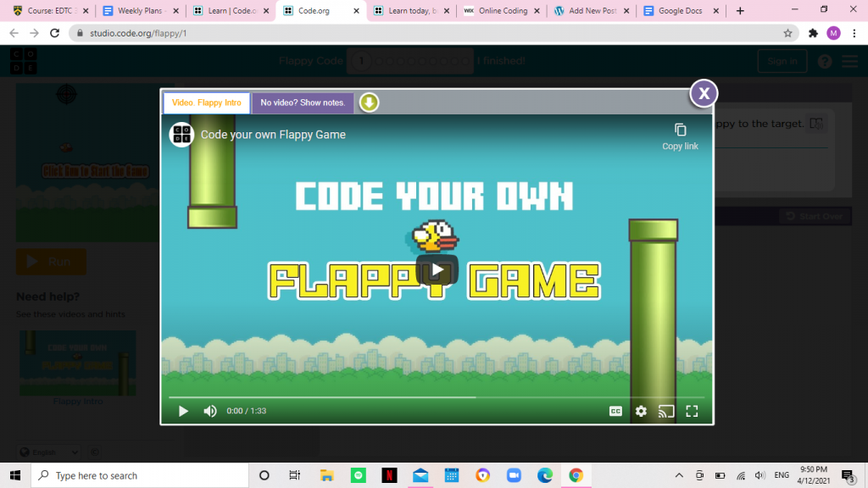Open the Calendar app from the taskbar
The height and width of the screenshot is (488, 868).
point(452,475)
